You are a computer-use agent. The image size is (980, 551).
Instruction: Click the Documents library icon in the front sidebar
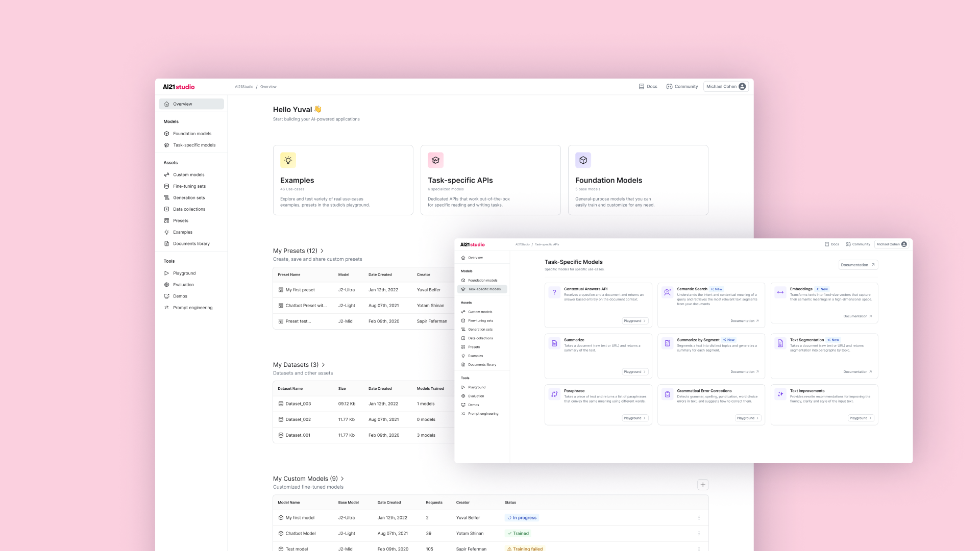click(463, 365)
